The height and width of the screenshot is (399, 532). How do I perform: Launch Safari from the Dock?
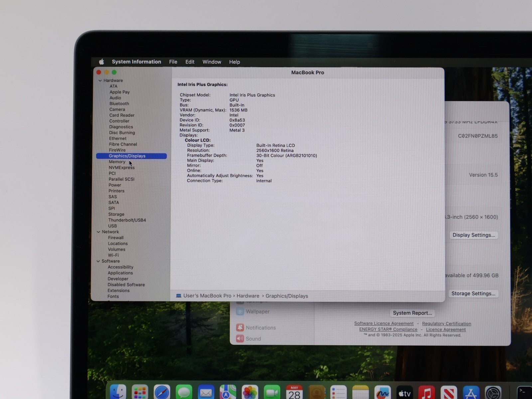(x=162, y=392)
